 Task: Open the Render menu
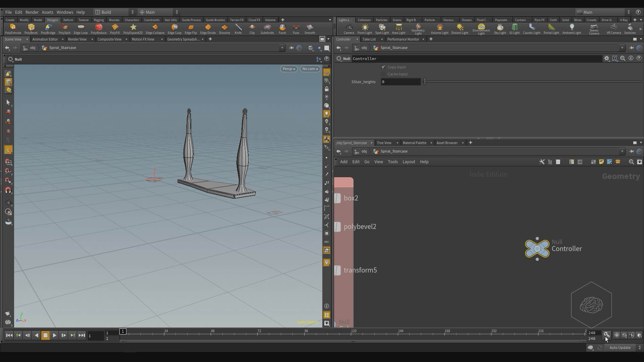tap(32, 12)
